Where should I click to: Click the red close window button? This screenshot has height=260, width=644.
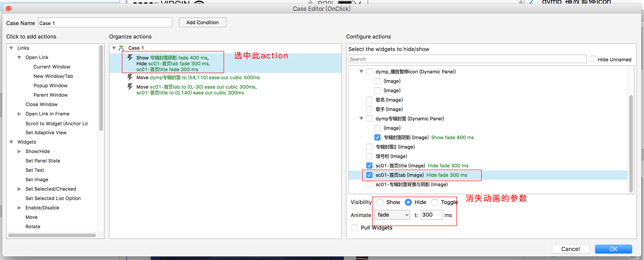8,9
